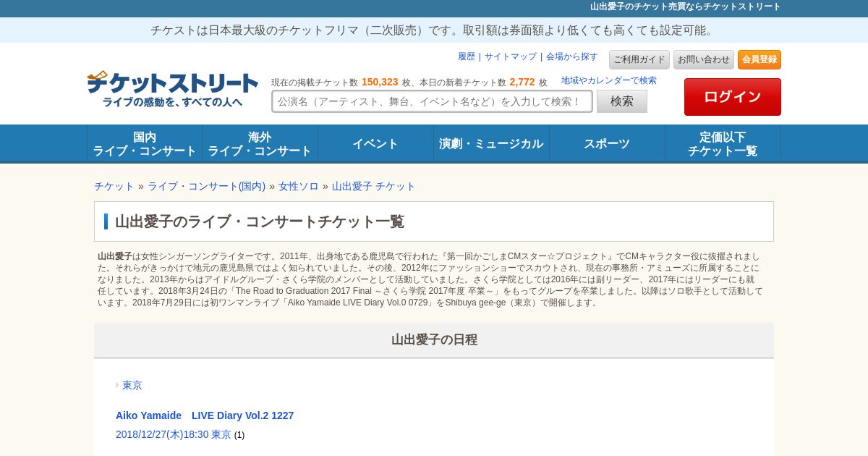Open the 会場から探す link
The height and width of the screenshot is (456, 868).
[572, 56]
